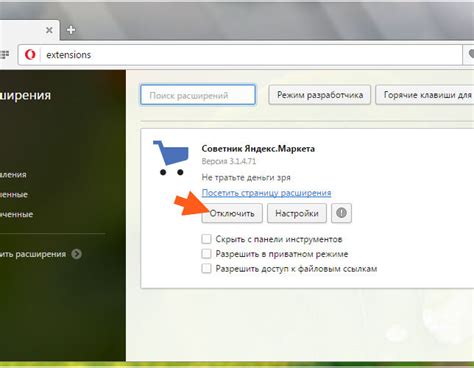Image resolution: width=474 pixels, height=368 pixels.
Task: Click the blue shopping cart extension icon
Action: point(171,158)
